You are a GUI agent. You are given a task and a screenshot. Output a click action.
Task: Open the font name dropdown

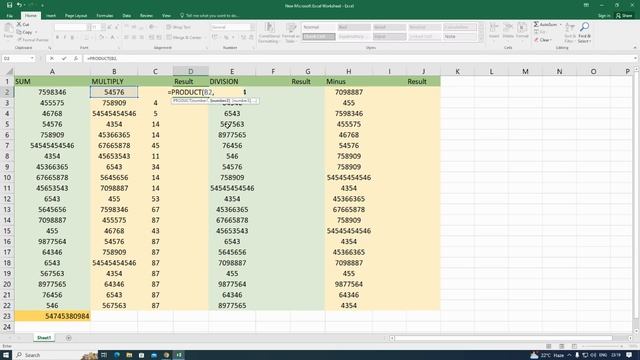click(89, 27)
